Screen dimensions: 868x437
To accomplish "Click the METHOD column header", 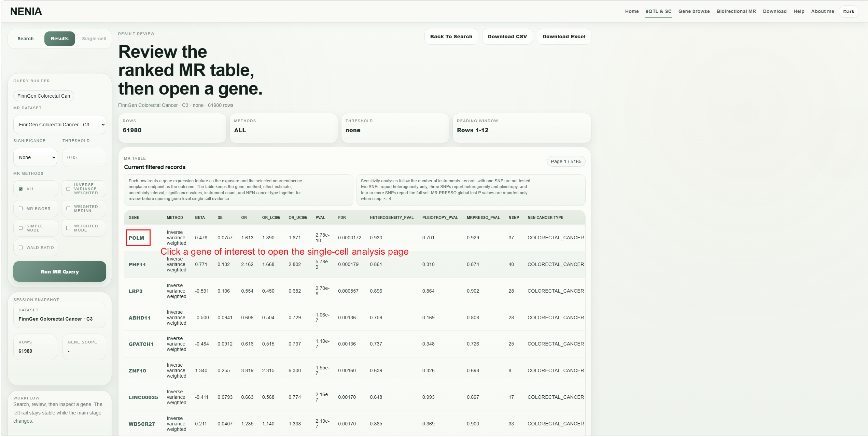I will point(175,217).
